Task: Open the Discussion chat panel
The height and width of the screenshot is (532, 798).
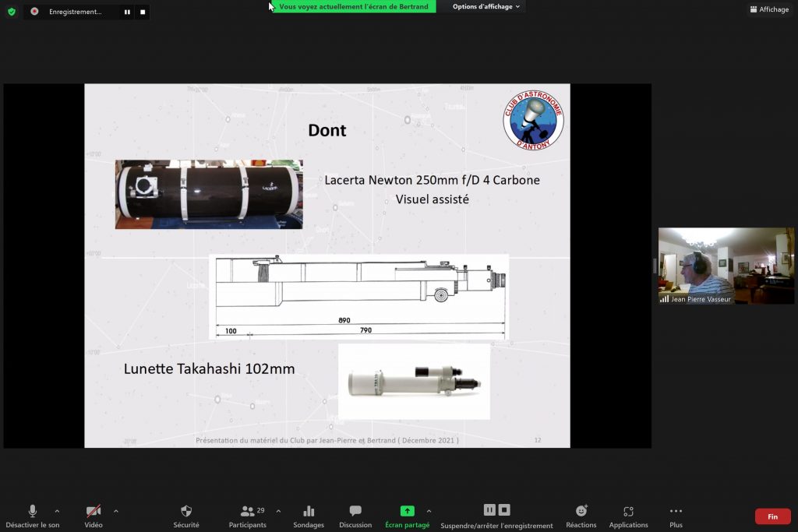Action: [x=355, y=516]
